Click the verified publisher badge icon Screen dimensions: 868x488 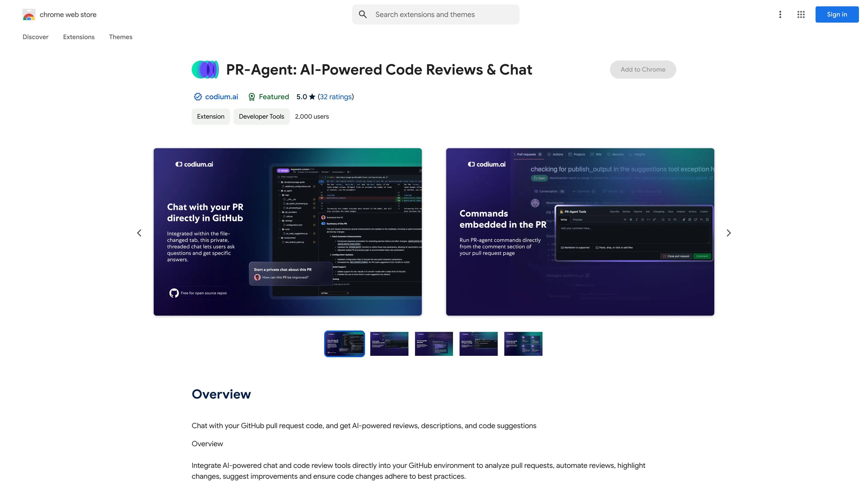click(x=198, y=97)
